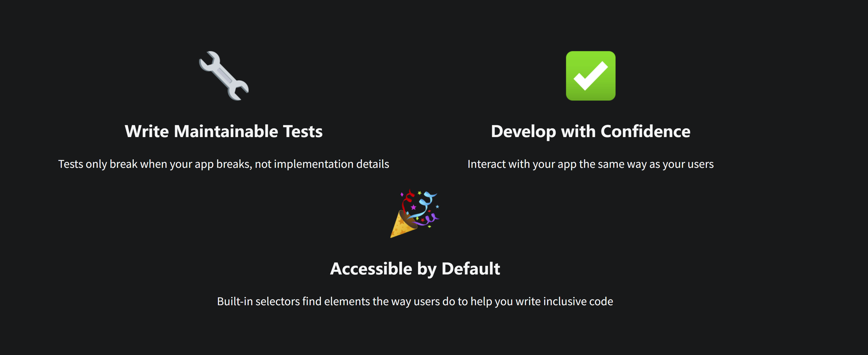The height and width of the screenshot is (355, 868).
Task: Click the party popper icon
Action: (x=415, y=213)
